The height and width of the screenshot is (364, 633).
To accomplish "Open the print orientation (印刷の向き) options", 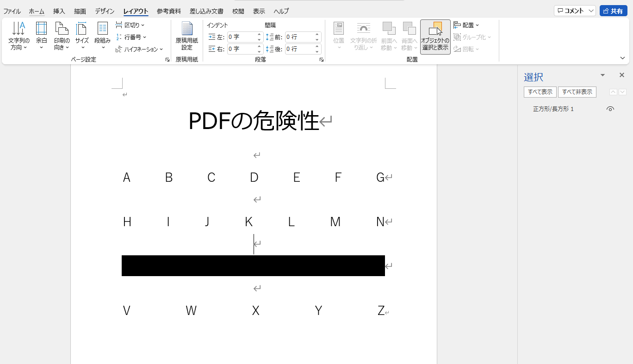I will pos(62,36).
